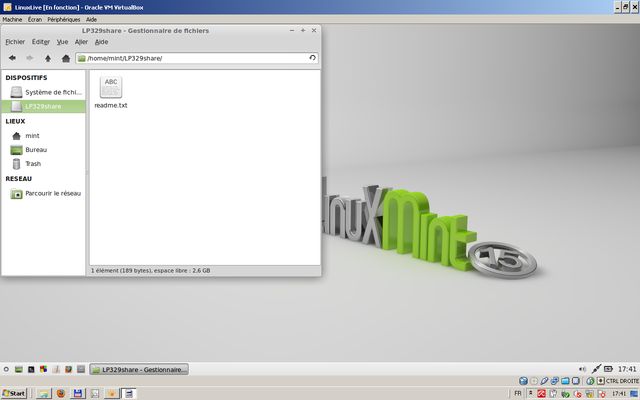The height and width of the screenshot is (400, 640).
Task: Click the window title LP329share - Gestionnaire de fichiers
Action: (145, 31)
